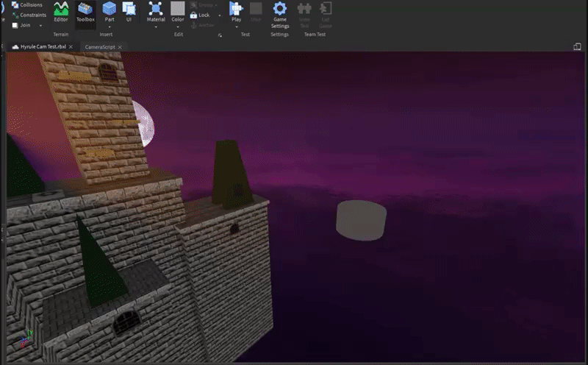Expand the Play dropdown arrow

pyautogui.click(x=236, y=27)
